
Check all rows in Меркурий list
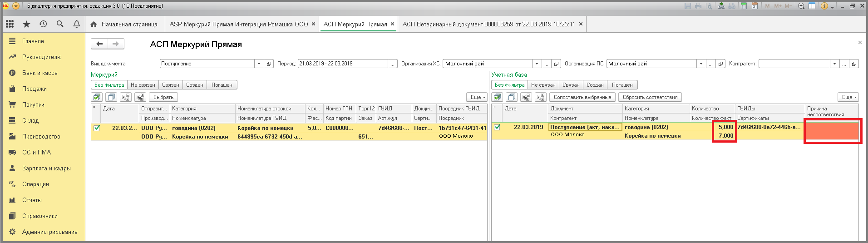(97, 97)
